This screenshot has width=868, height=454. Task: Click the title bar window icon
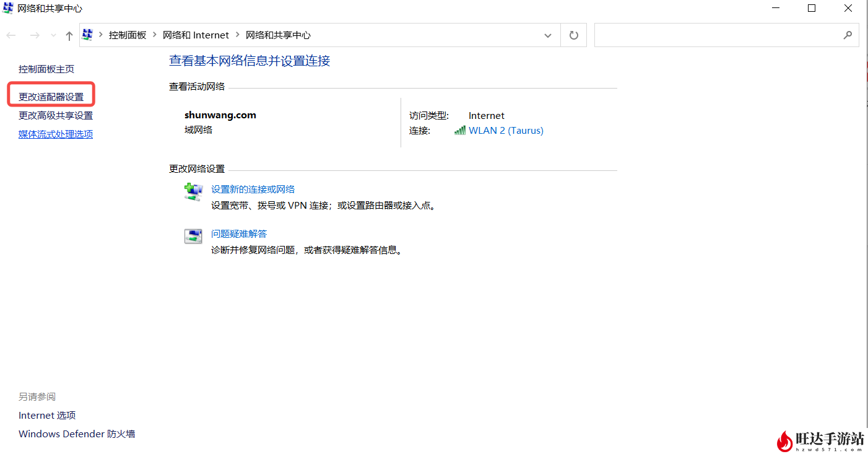pyautogui.click(x=7, y=8)
